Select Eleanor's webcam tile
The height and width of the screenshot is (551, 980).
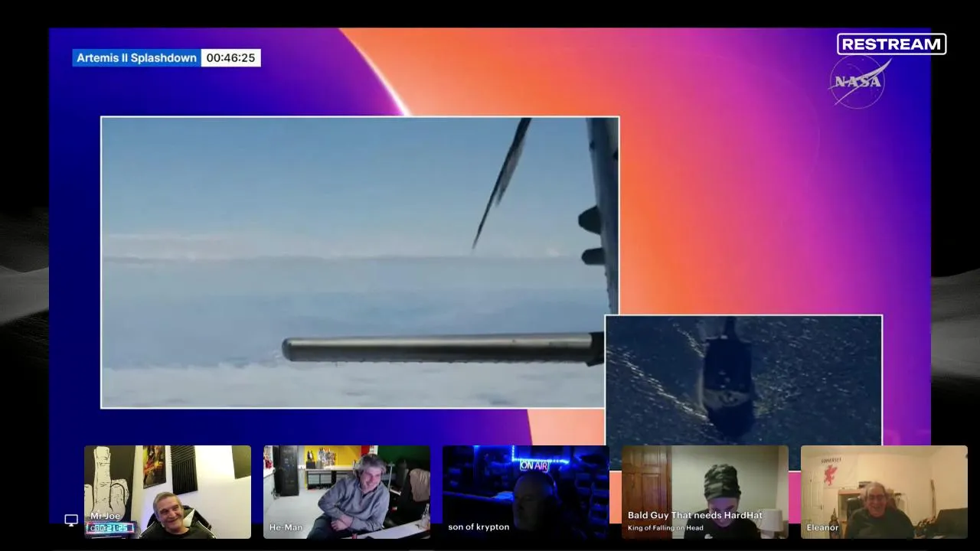point(884,492)
